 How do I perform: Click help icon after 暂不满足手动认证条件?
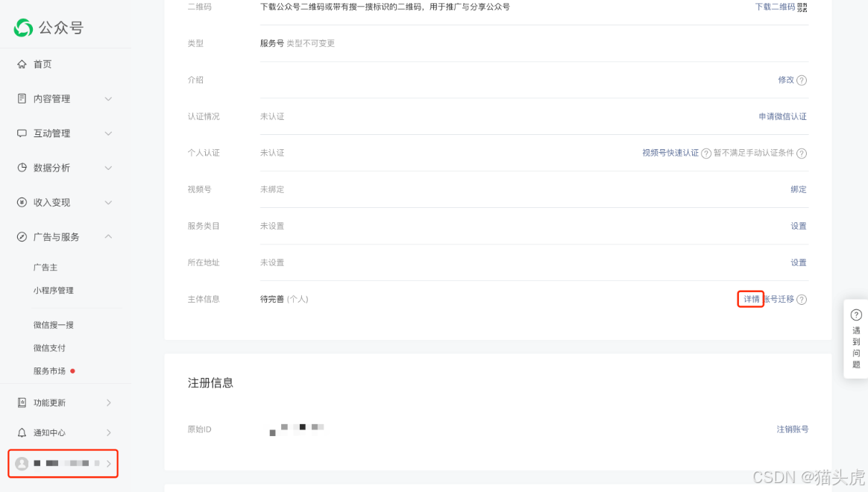[802, 154]
